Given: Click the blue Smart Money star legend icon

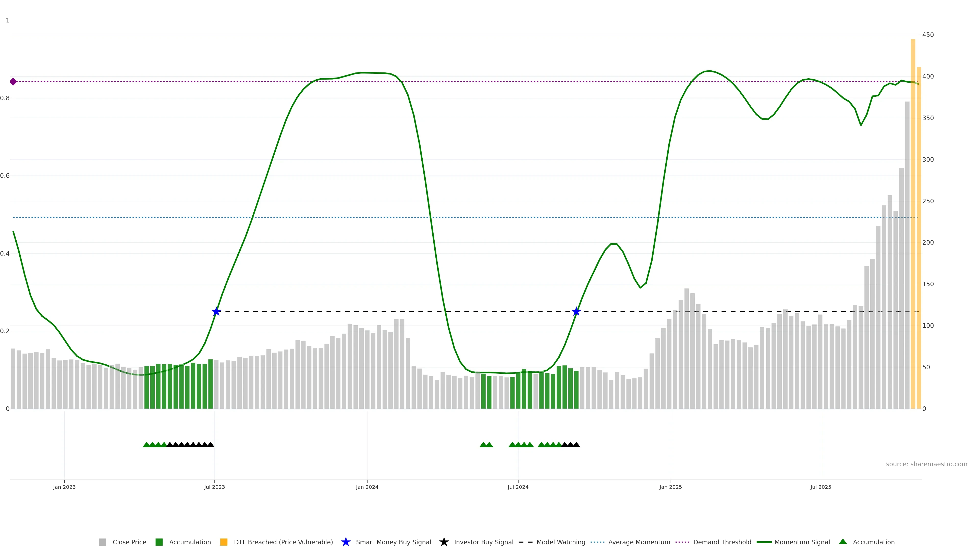Looking at the screenshot, I should coord(346,542).
